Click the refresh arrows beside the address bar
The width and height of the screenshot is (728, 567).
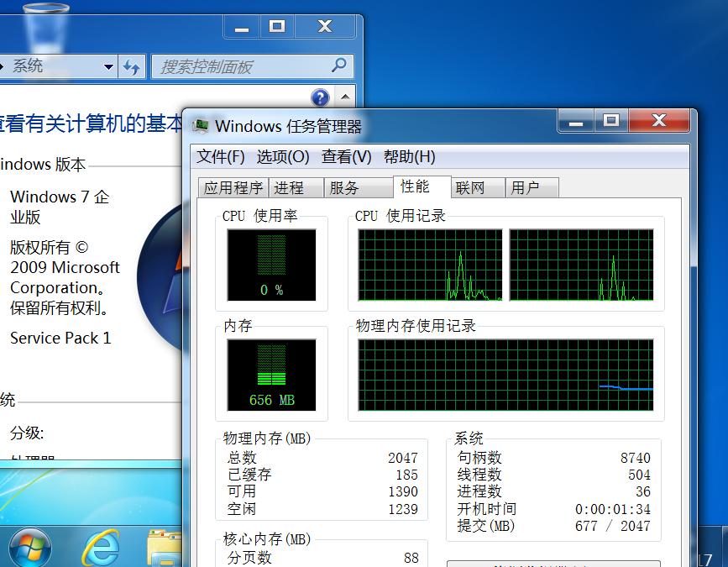click(x=131, y=67)
